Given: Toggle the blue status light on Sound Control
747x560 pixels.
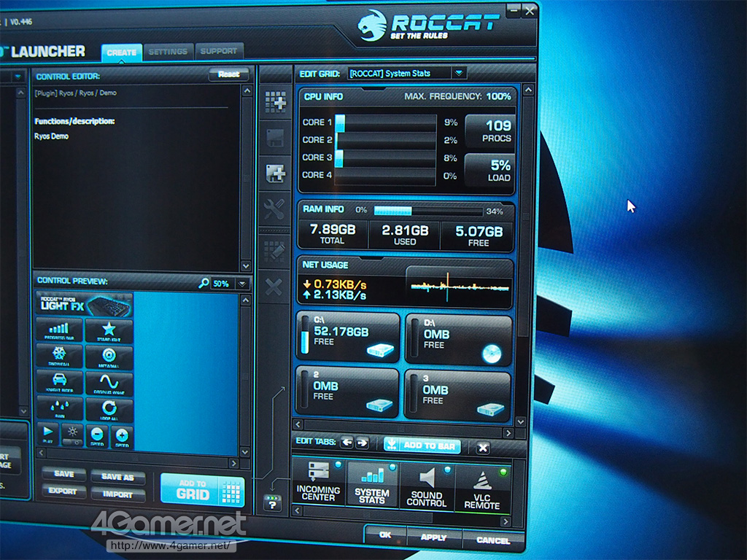Looking at the screenshot, I should pos(447,470).
